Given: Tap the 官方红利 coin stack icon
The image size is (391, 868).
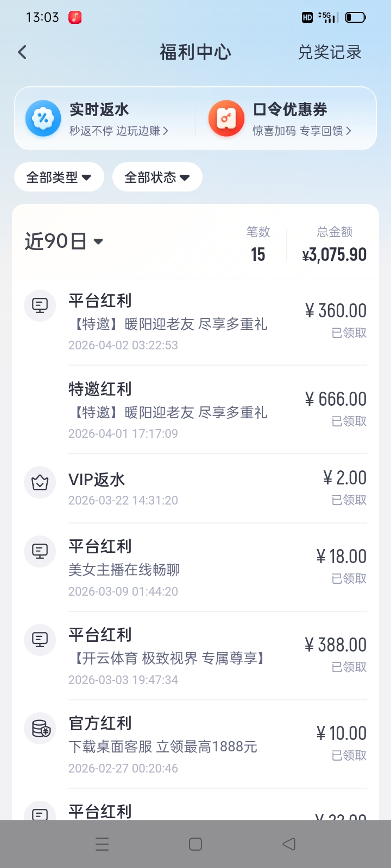Looking at the screenshot, I should point(40,728).
